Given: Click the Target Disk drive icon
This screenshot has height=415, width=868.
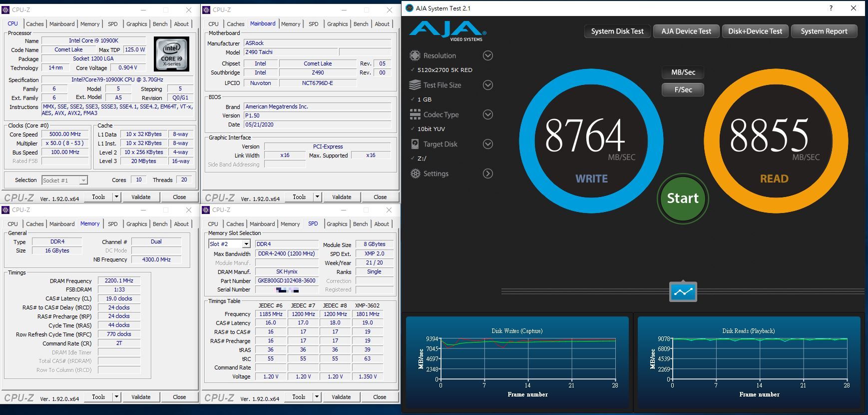Looking at the screenshot, I should click(415, 144).
